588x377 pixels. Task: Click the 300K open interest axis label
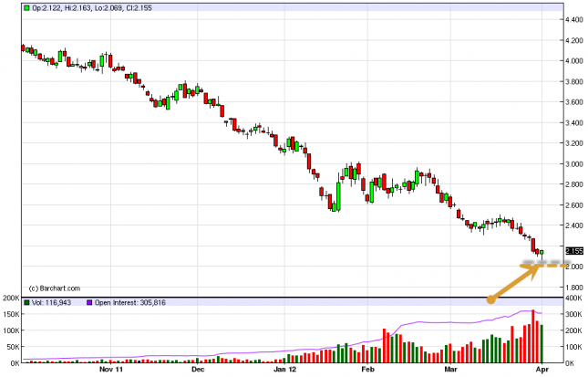coord(573,314)
